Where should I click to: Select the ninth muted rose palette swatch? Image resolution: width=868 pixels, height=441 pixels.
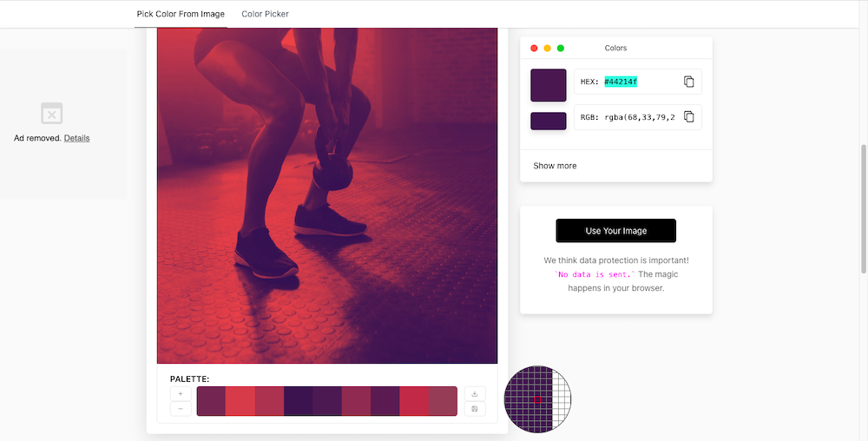click(443, 401)
